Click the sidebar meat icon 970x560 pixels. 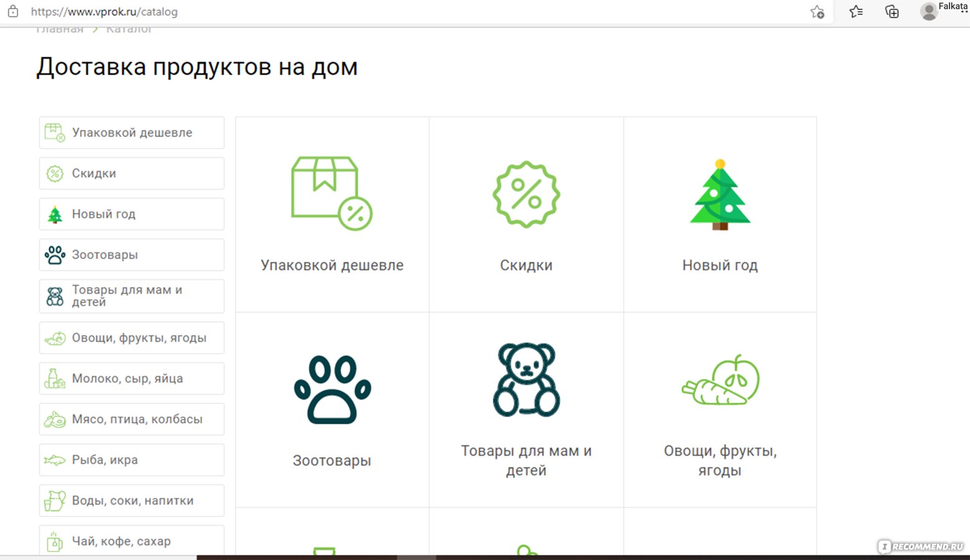point(55,419)
